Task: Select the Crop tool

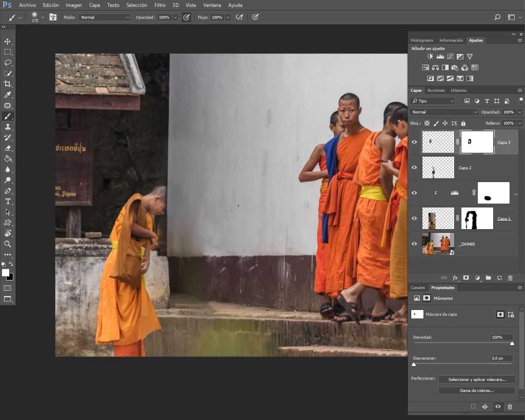Action: point(7,84)
